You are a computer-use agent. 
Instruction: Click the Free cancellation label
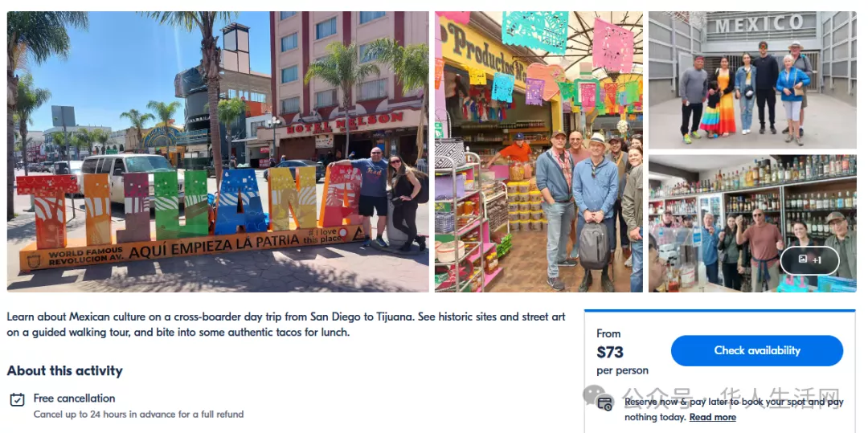point(74,398)
